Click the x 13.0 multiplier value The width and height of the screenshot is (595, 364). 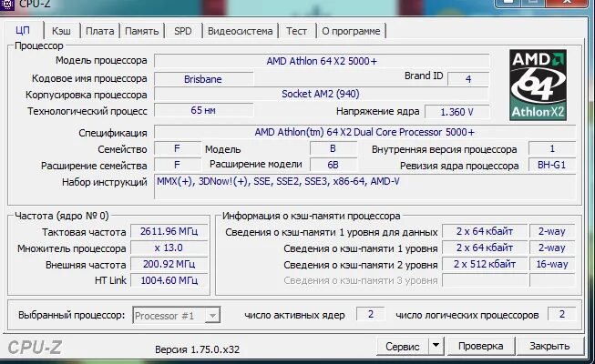[x=169, y=248]
